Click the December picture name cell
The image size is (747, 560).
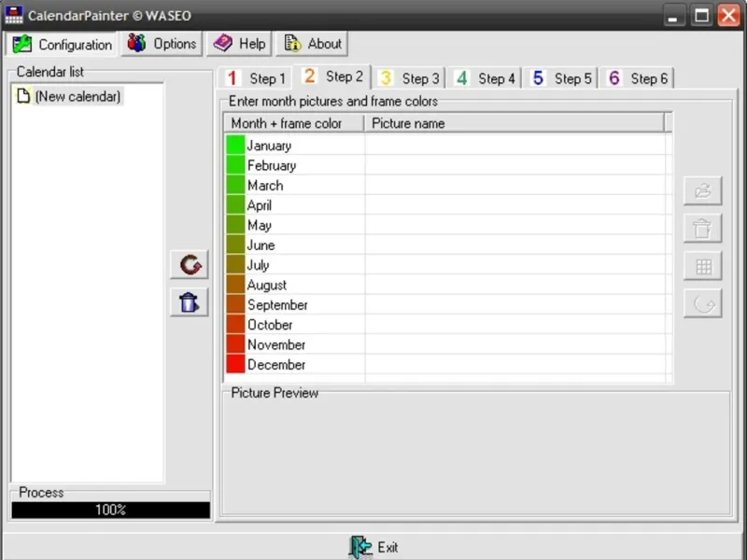point(515,365)
